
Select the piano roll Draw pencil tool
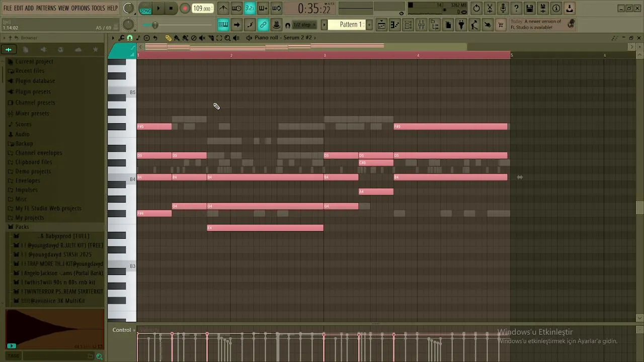(x=169, y=38)
